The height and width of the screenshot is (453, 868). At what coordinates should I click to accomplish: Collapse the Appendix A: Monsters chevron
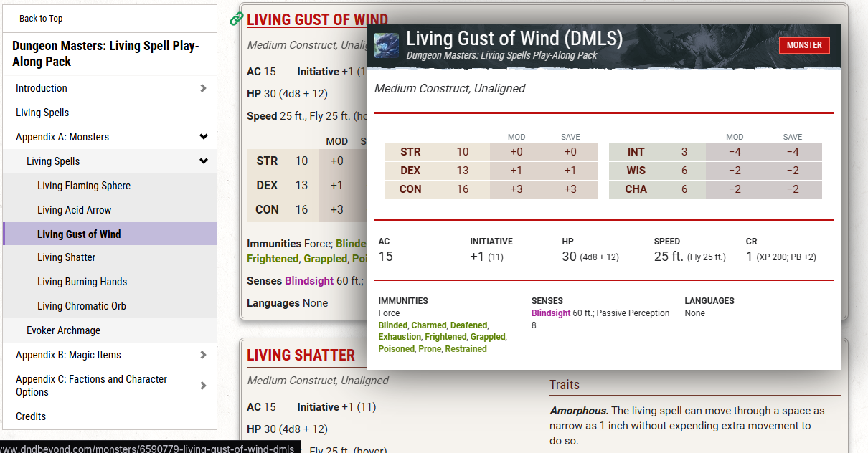coord(204,137)
